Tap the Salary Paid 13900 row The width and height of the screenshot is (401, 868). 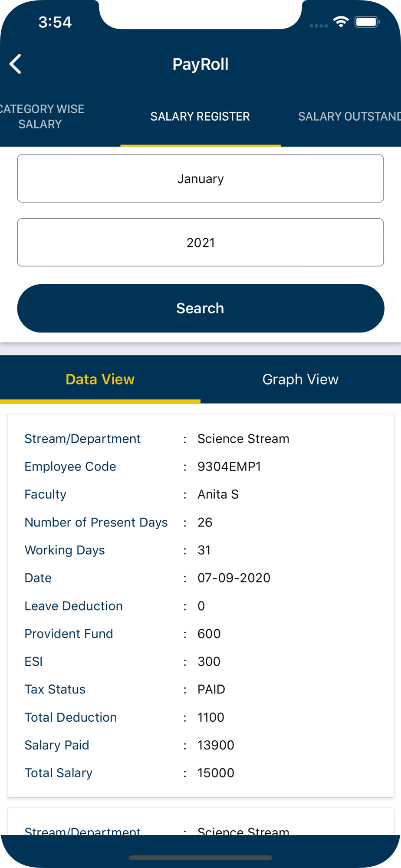(x=200, y=745)
